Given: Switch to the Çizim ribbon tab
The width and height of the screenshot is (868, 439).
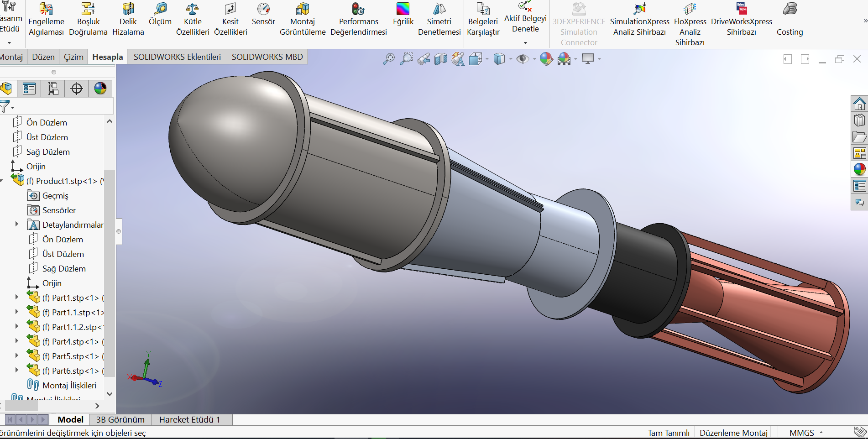Looking at the screenshot, I should click(73, 57).
